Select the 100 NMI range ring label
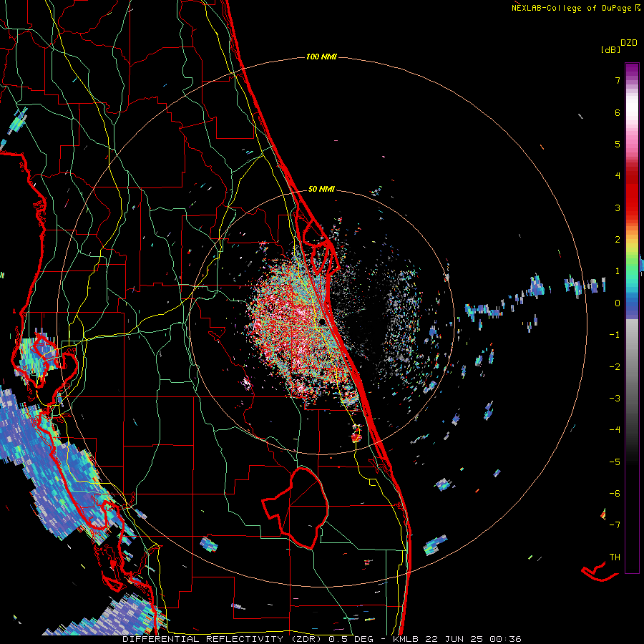This screenshot has height=644, width=644. point(321,57)
